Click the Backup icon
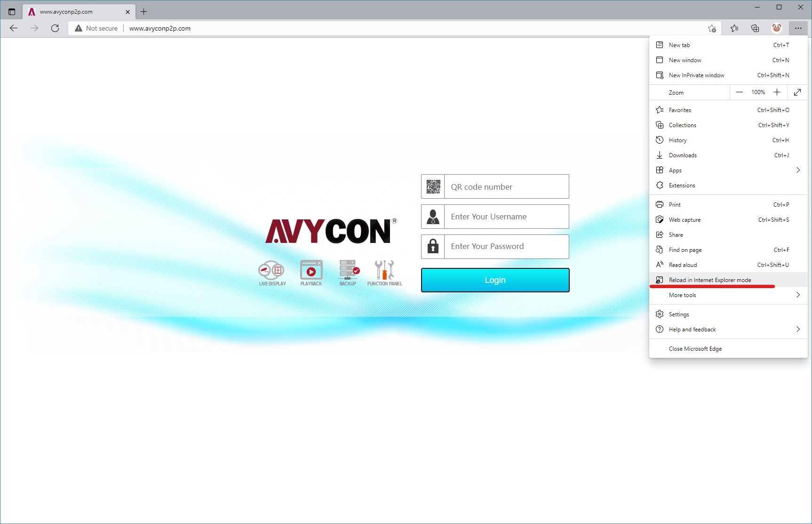This screenshot has height=524, width=812. coord(348,273)
